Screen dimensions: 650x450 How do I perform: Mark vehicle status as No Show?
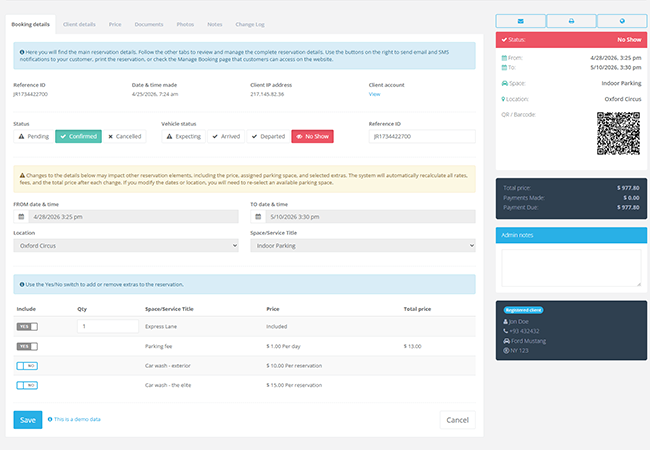click(313, 136)
